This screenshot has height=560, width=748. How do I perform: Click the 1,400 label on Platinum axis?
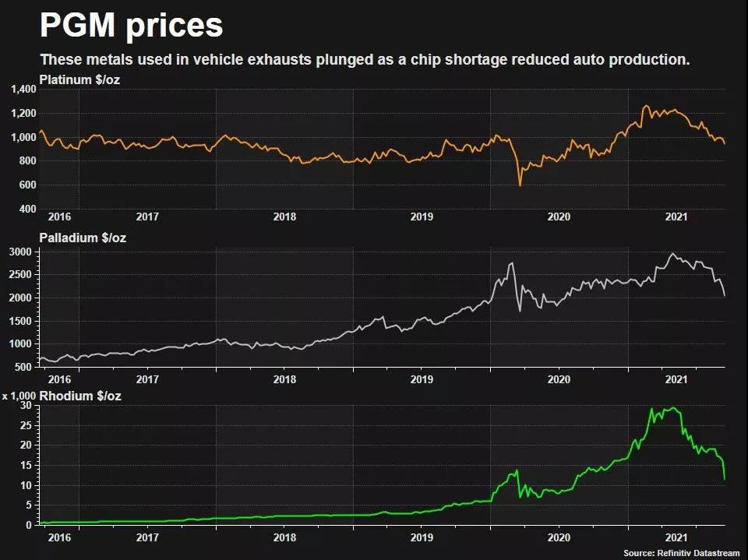tap(23, 90)
